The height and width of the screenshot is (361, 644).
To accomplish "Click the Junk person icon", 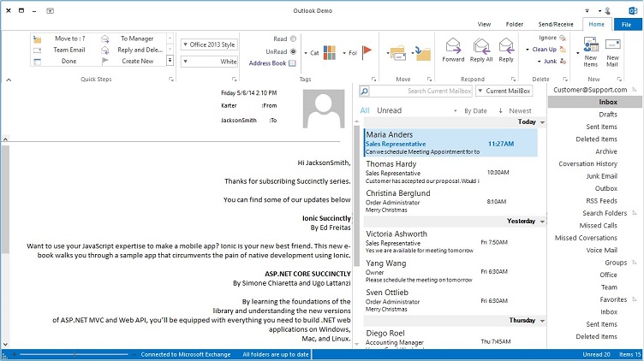I will tap(563, 61).
